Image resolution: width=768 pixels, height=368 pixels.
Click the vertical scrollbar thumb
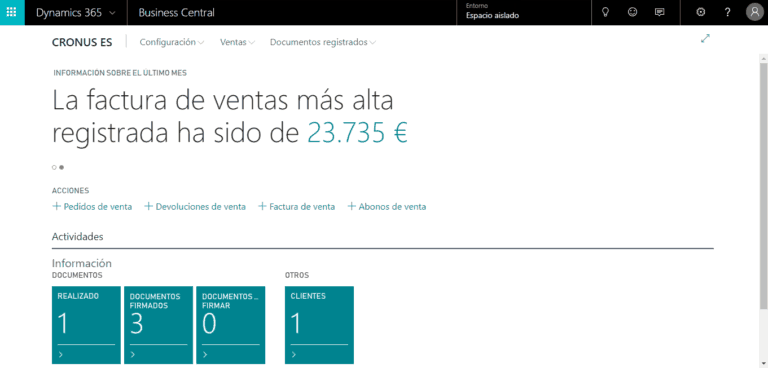pos(763,186)
